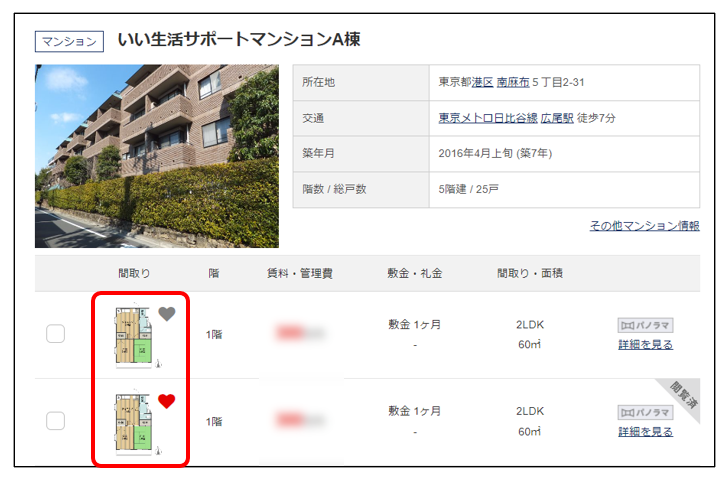This screenshot has width=726, height=479.
Task: Open その他マンション情報 link
Action: pyautogui.click(x=644, y=226)
